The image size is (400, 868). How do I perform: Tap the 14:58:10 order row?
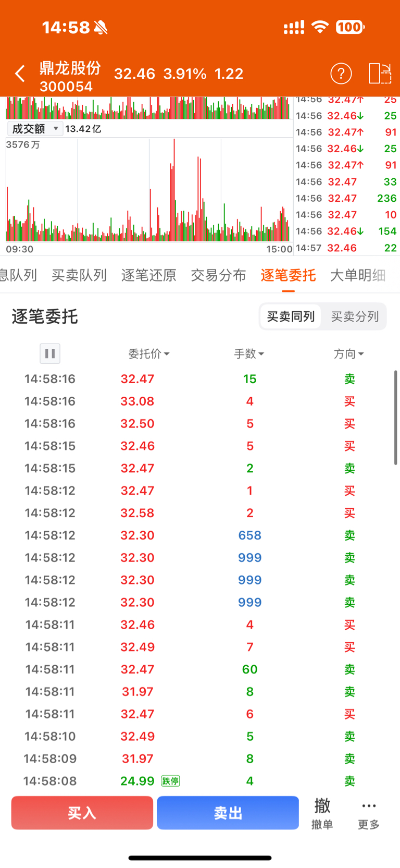point(200,736)
